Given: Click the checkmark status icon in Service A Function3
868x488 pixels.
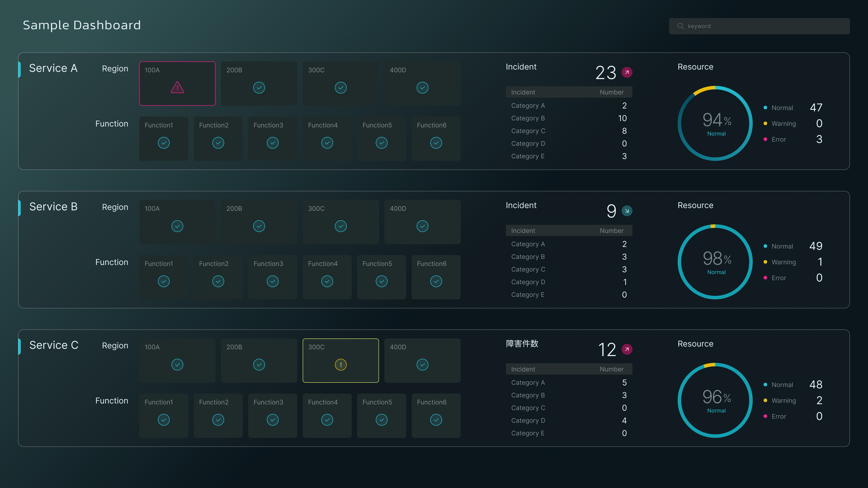Looking at the screenshot, I should [273, 143].
